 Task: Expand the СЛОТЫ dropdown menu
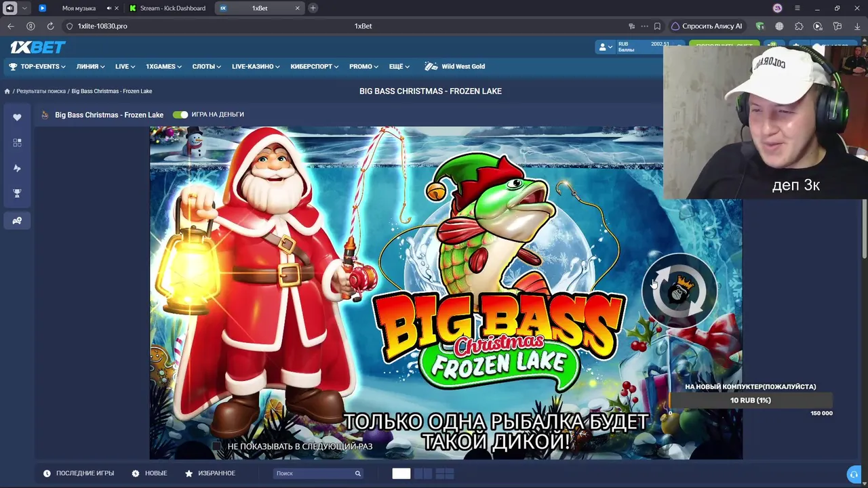click(x=207, y=66)
